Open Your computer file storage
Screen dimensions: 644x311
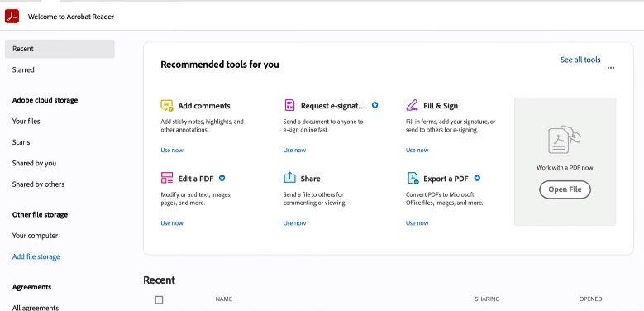[35, 236]
